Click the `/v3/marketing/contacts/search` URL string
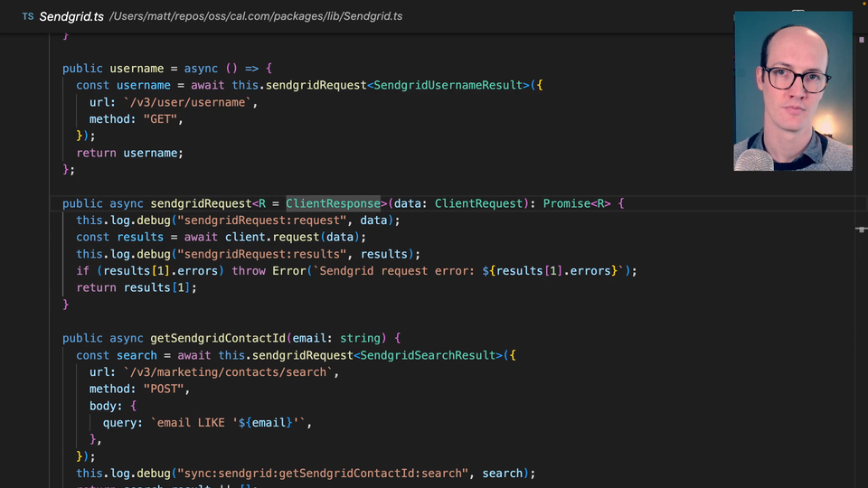The height and width of the screenshot is (488, 868). 231,372
